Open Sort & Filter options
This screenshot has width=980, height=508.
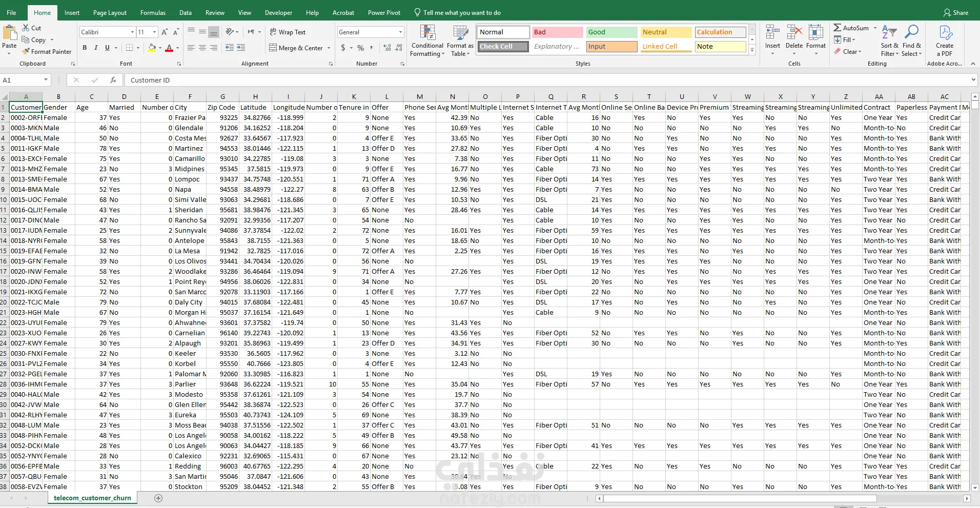coord(889,40)
